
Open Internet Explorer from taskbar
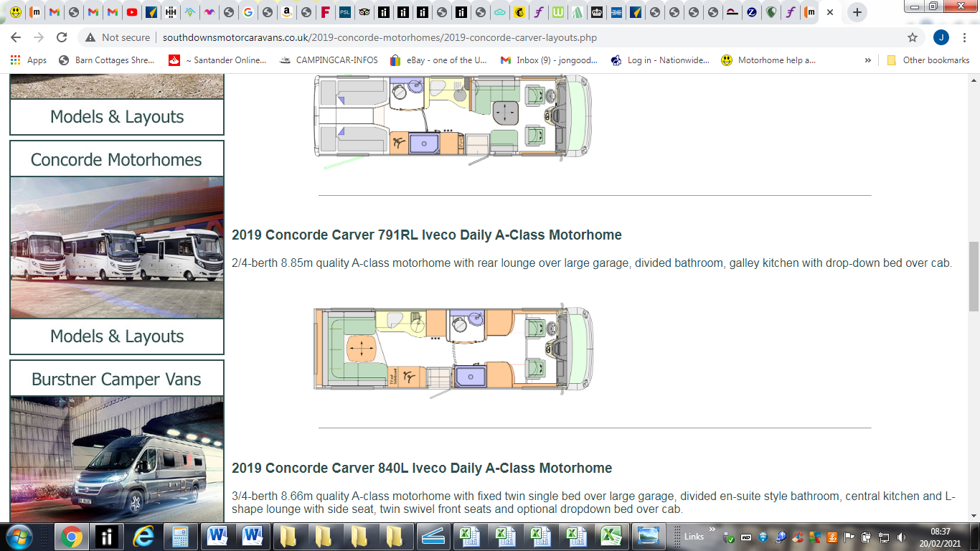click(x=144, y=537)
